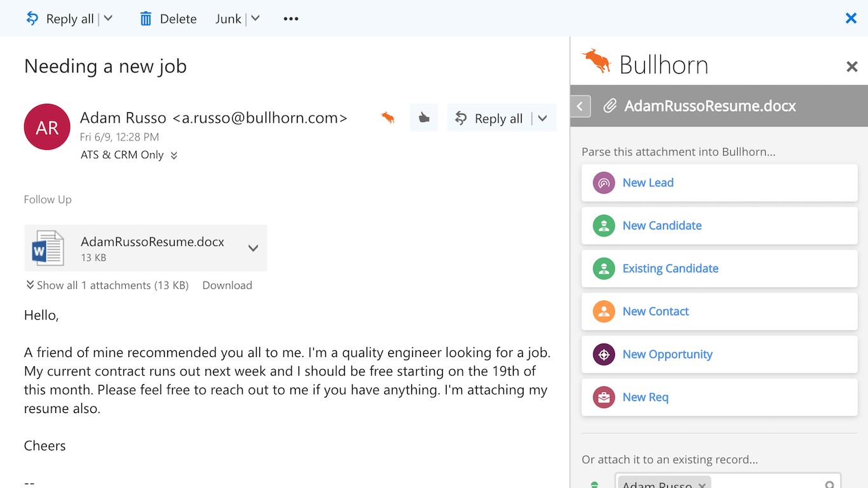Click Reply all in the message header
Image resolution: width=868 pixels, height=488 pixels.
pyautogui.click(x=489, y=118)
